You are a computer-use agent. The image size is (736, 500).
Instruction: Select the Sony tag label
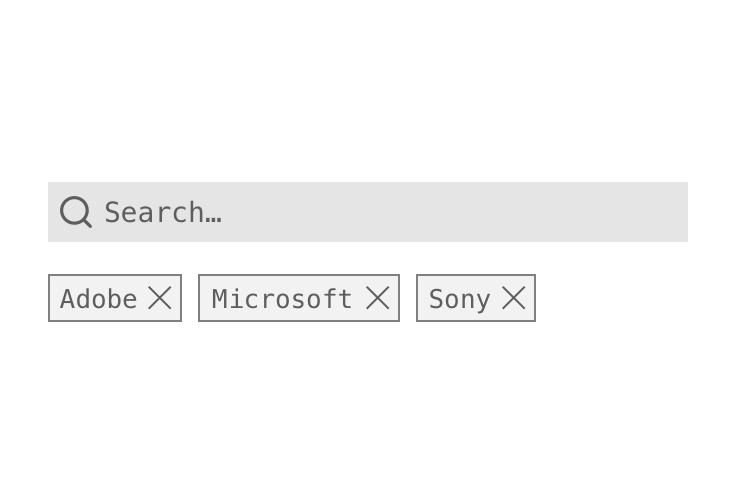460,300
